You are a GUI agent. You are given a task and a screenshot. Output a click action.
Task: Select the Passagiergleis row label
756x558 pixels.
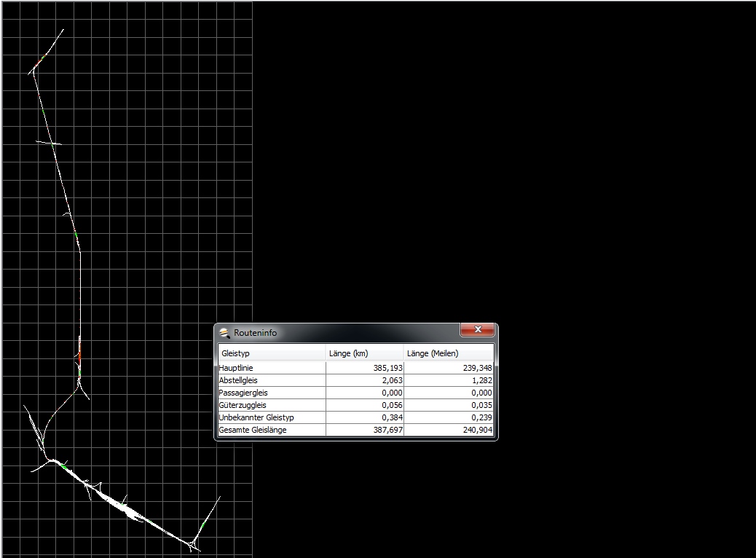tap(243, 393)
